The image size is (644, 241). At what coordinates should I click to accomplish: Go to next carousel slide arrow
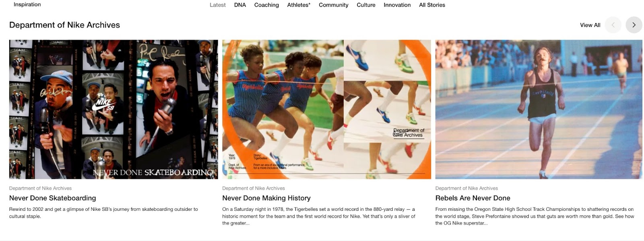click(x=634, y=25)
